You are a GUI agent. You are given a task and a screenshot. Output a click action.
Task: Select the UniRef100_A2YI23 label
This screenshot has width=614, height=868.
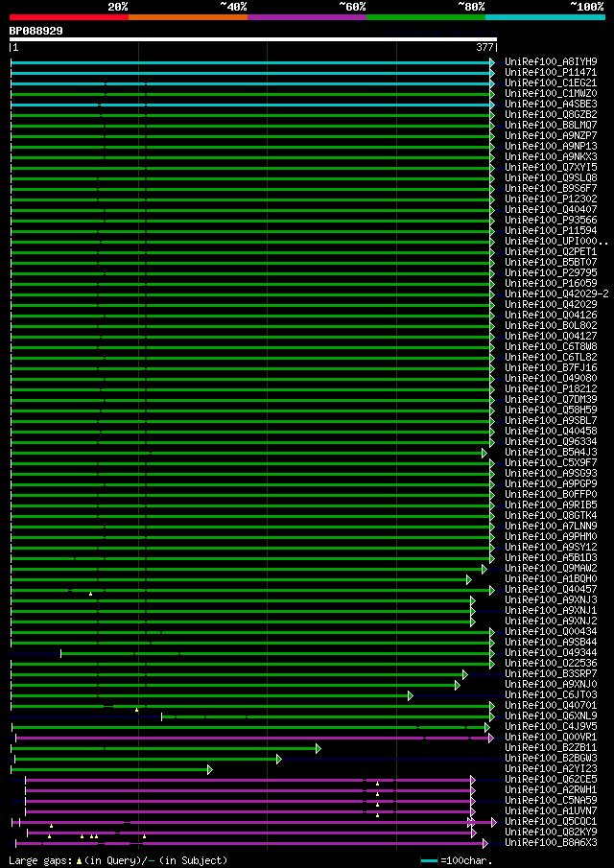click(551, 768)
